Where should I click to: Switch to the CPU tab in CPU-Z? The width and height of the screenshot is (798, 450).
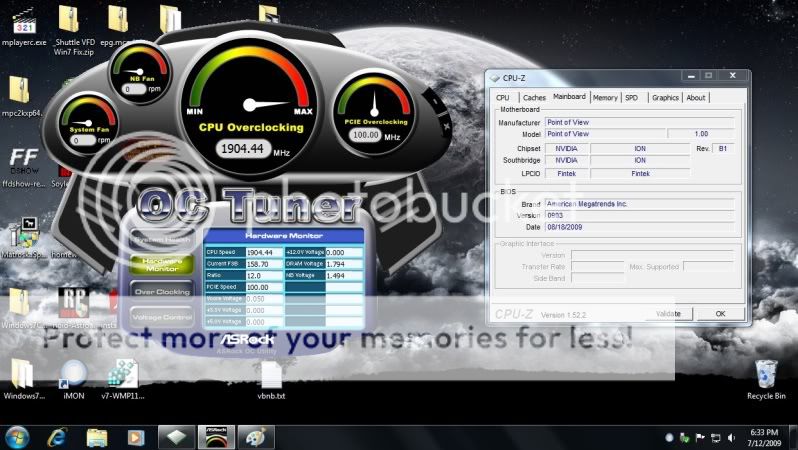pos(503,97)
